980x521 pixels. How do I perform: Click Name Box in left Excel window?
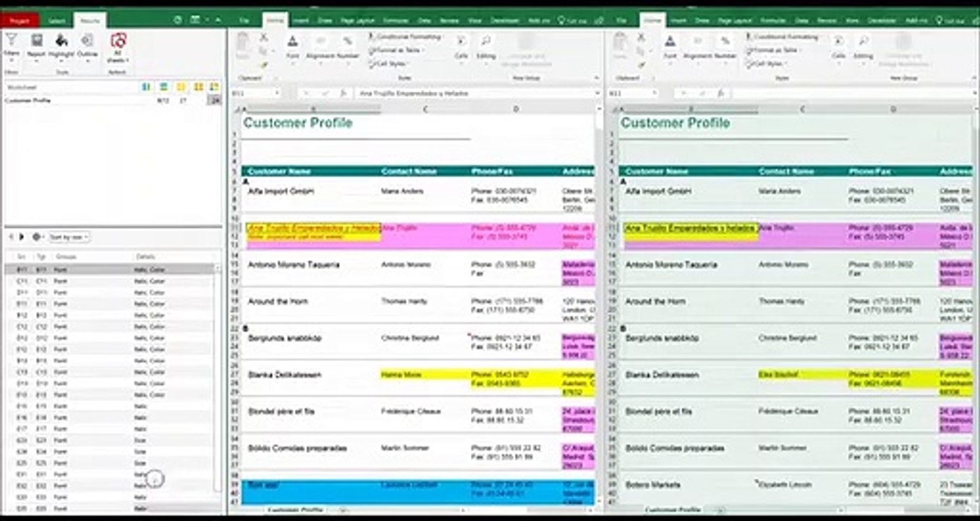tap(255, 93)
